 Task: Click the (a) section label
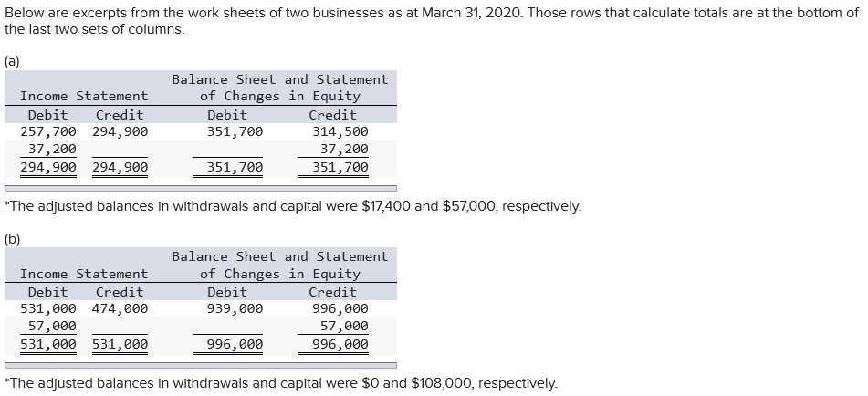12,62
